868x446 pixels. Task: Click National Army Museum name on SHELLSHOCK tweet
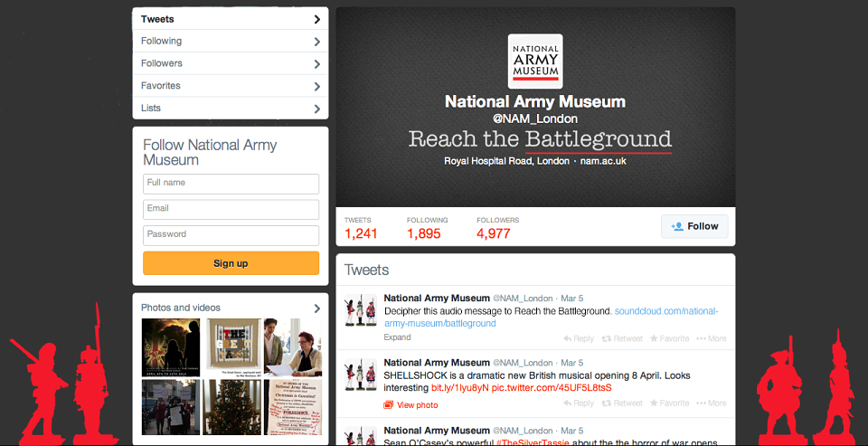pyautogui.click(x=437, y=363)
